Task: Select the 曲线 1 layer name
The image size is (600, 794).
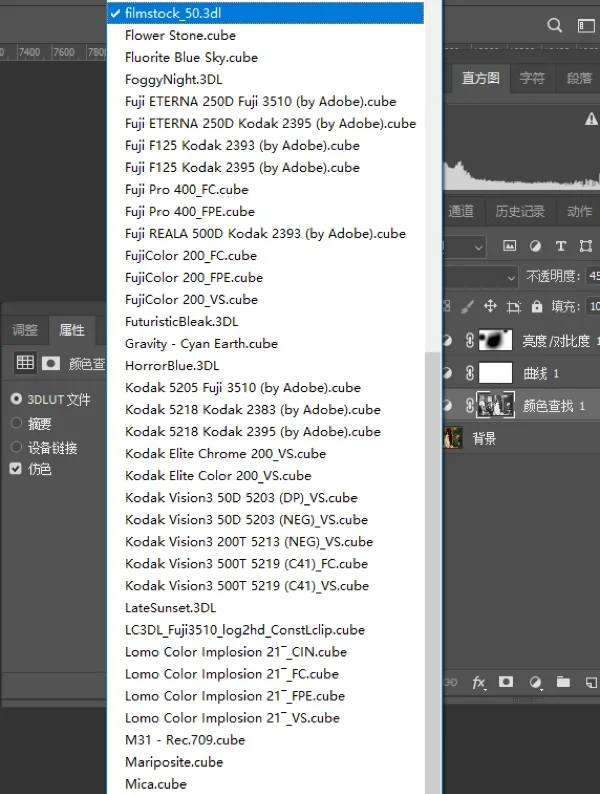Action: [541, 374]
